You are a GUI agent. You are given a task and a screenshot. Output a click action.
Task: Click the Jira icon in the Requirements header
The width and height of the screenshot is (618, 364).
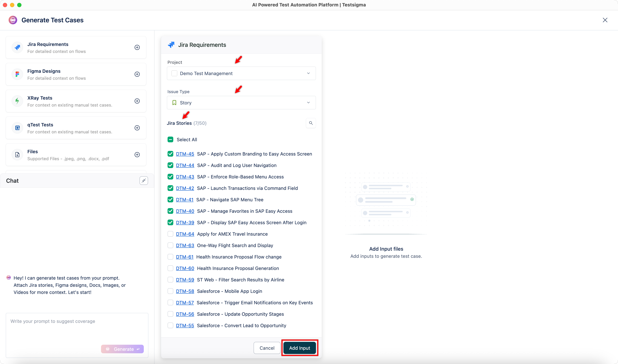[171, 45]
